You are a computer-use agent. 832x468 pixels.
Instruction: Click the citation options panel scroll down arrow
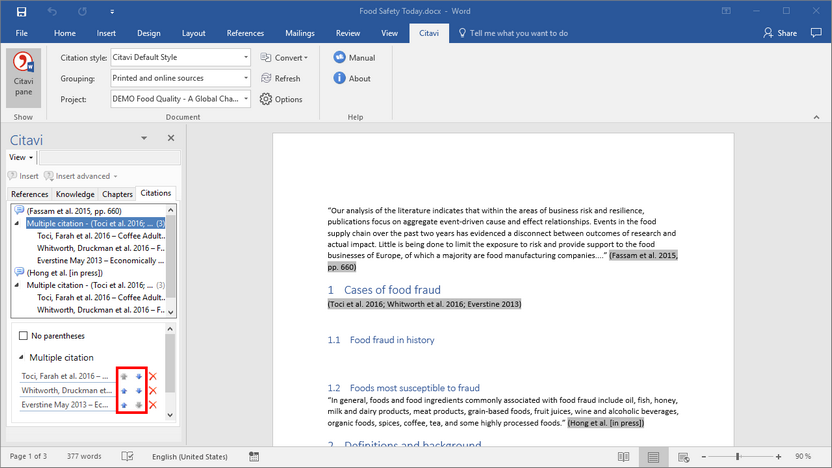click(170, 415)
